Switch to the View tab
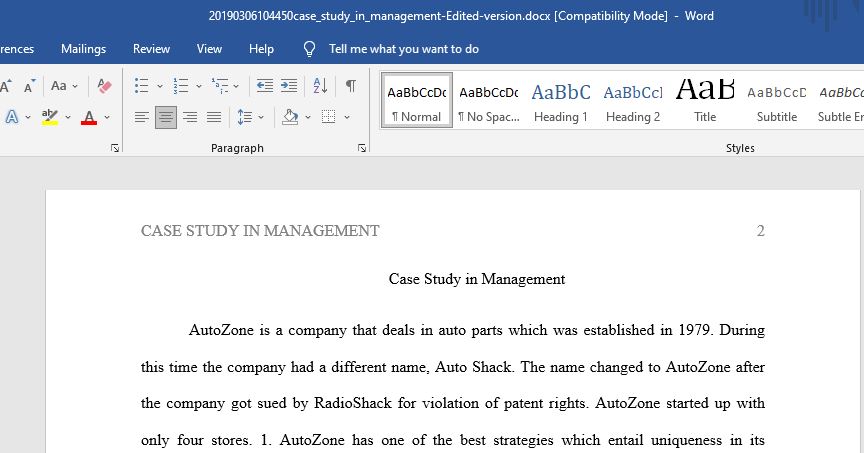Viewport: 864px width, 453px height. click(209, 48)
